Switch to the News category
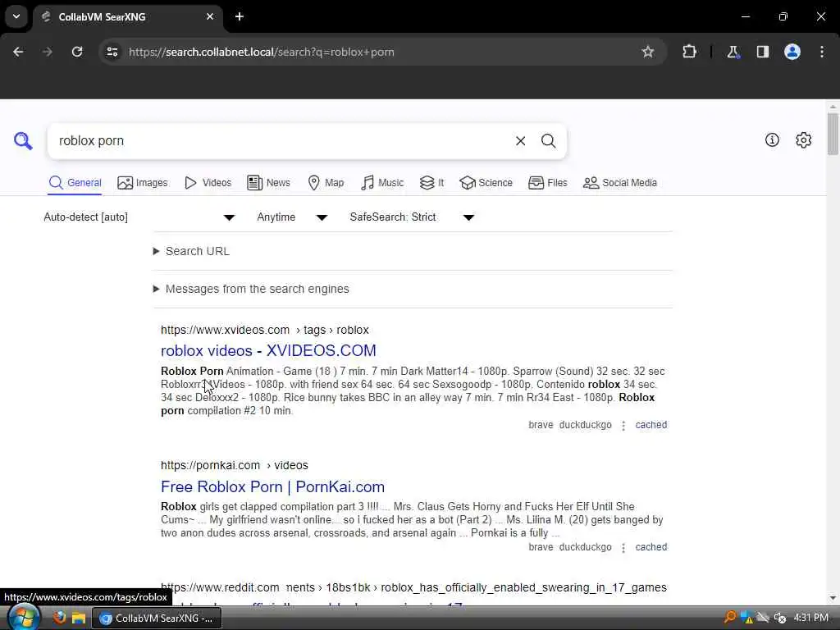 pyautogui.click(x=268, y=183)
